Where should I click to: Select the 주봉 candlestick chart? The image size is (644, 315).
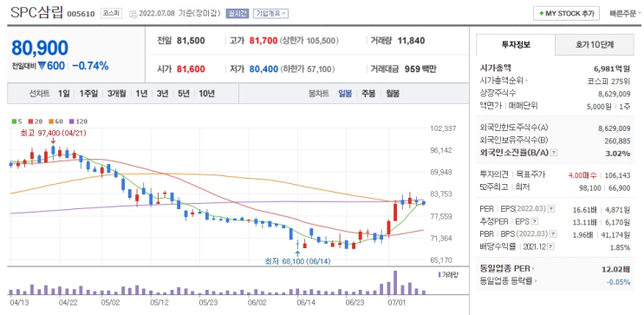click(368, 94)
